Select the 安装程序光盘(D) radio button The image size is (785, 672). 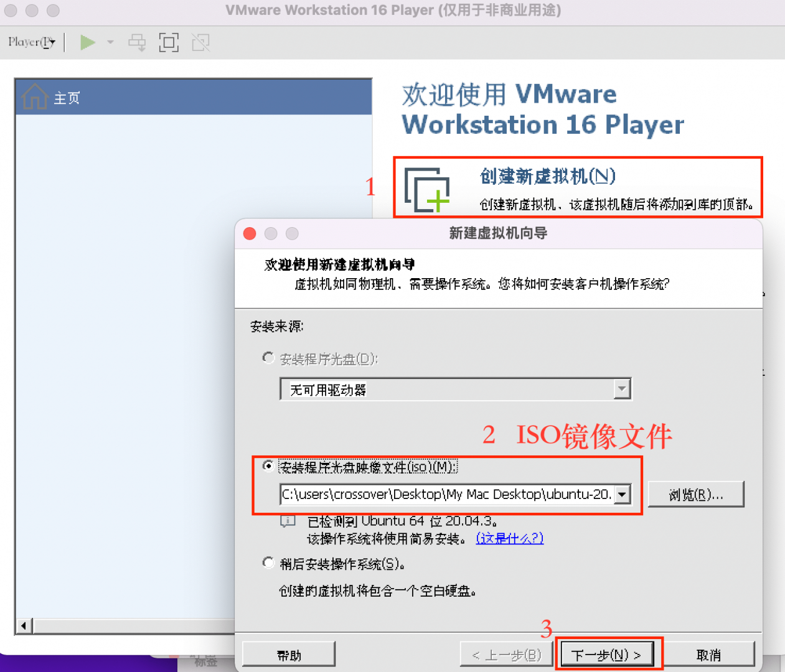click(268, 357)
